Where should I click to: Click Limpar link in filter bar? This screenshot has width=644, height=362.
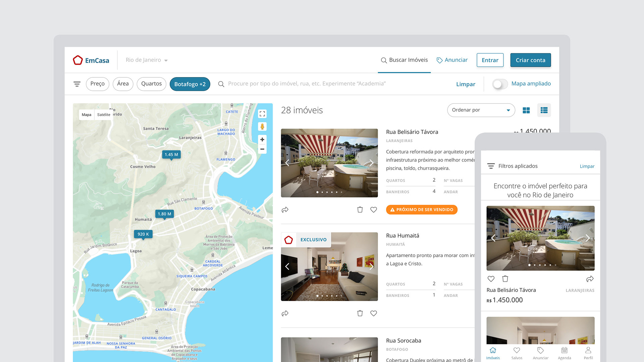(x=466, y=84)
